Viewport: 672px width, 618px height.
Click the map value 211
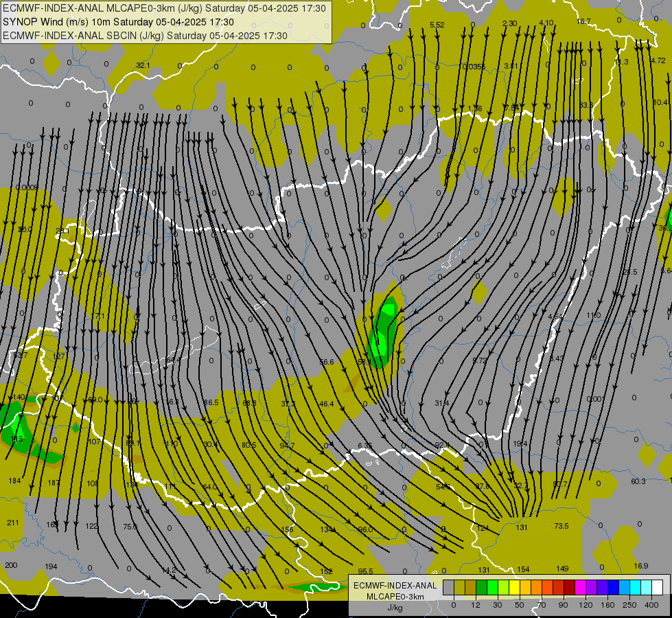click(13, 523)
